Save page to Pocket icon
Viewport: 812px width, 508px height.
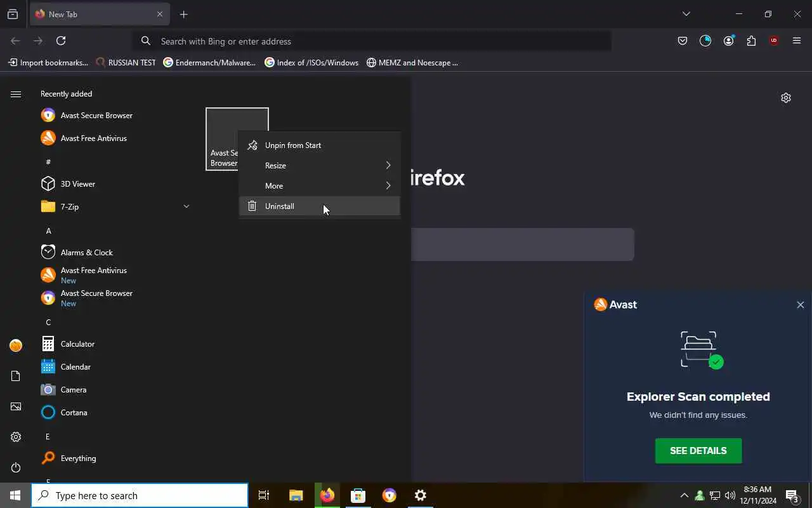point(683,41)
